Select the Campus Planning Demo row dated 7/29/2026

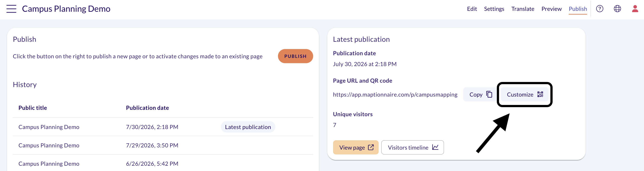tap(163, 145)
